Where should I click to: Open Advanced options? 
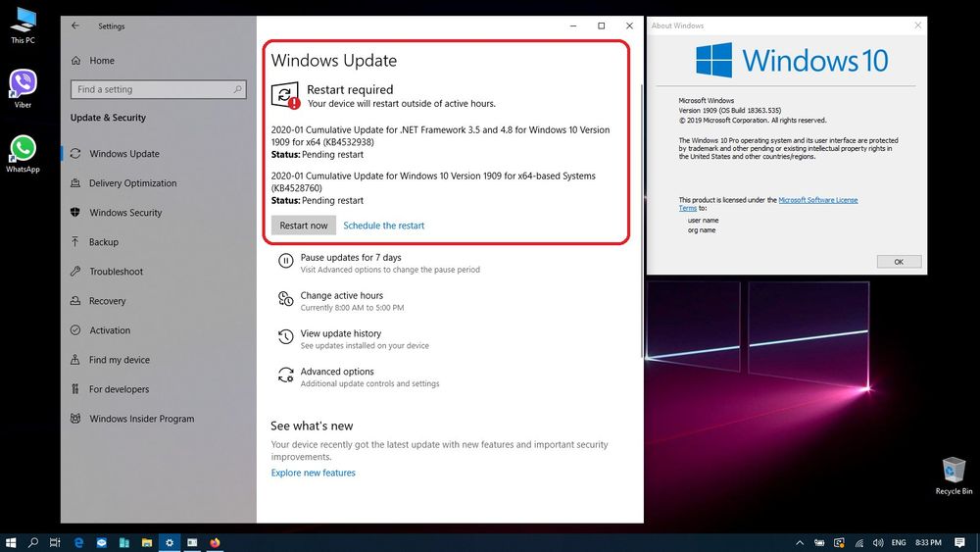coord(337,372)
